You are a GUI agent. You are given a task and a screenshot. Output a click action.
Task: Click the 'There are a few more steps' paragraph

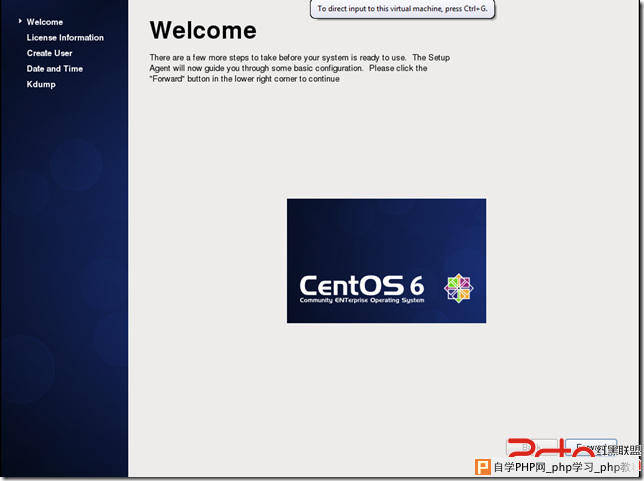(299, 68)
